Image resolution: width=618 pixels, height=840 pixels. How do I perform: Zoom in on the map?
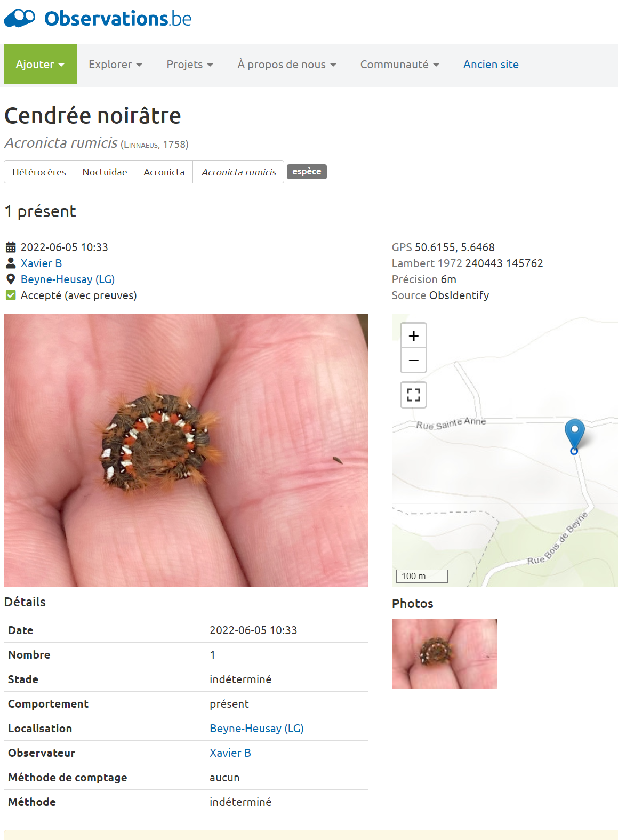point(413,335)
